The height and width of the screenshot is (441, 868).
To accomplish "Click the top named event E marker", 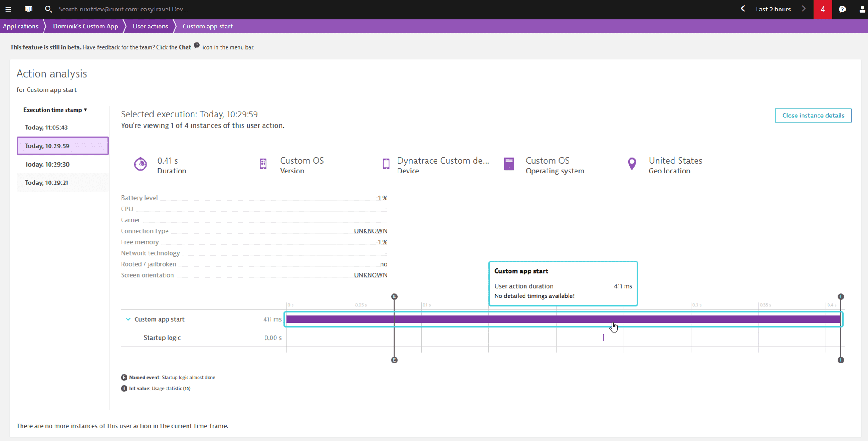I will (x=394, y=296).
